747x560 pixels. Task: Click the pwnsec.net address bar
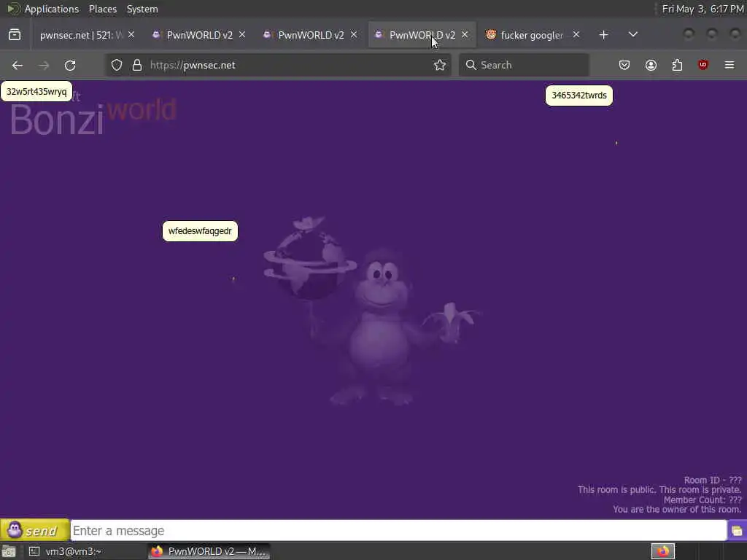click(279, 65)
